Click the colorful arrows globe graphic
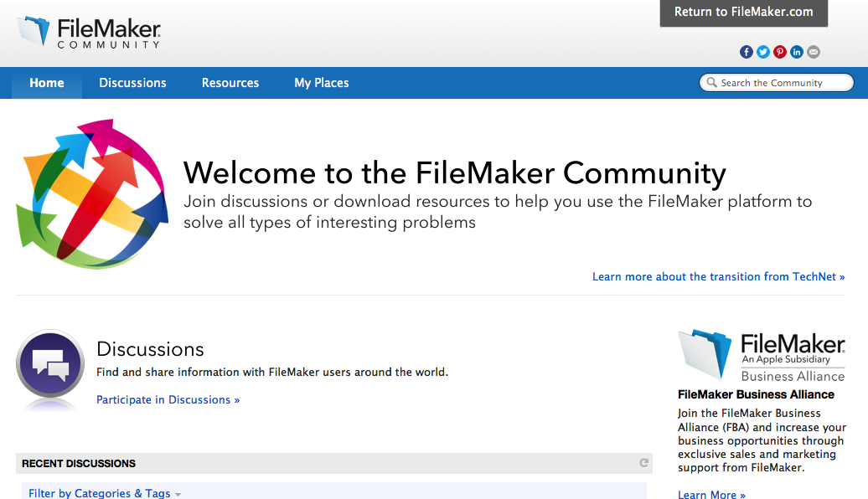The width and height of the screenshot is (868, 499). coord(92,193)
